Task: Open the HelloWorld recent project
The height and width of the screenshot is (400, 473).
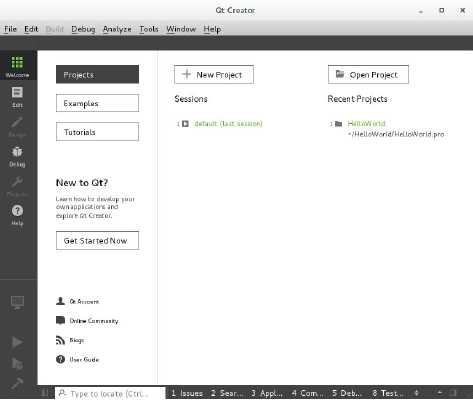Action: (x=366, y=123)
